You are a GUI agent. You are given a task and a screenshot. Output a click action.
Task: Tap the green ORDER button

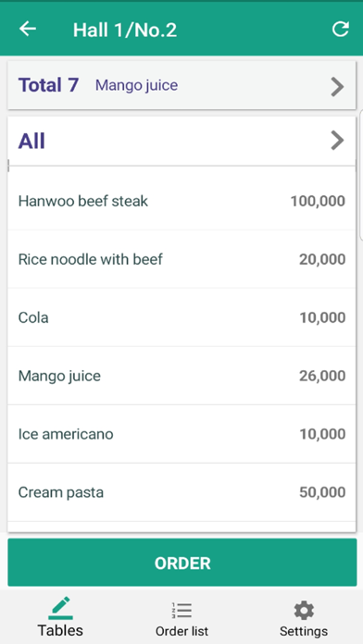[x=182, y=563]
